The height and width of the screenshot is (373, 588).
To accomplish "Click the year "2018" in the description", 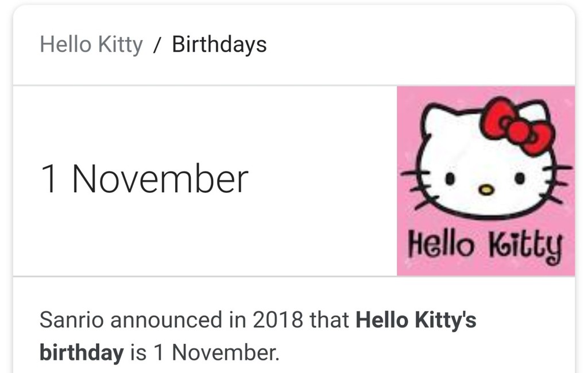I will (x=278, y=320).
